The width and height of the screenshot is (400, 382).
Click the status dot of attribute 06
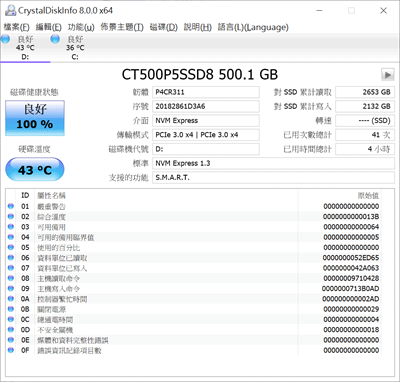pos(11,258)
